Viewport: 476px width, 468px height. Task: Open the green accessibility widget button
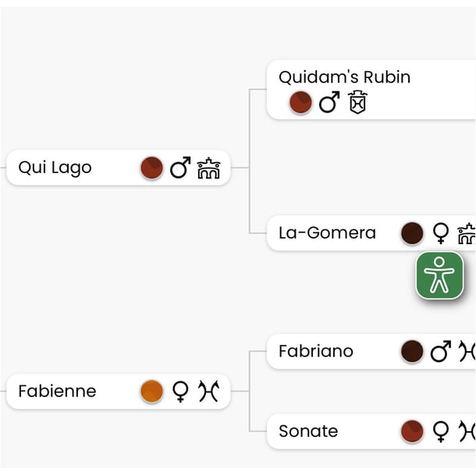[x=439, y=275]
